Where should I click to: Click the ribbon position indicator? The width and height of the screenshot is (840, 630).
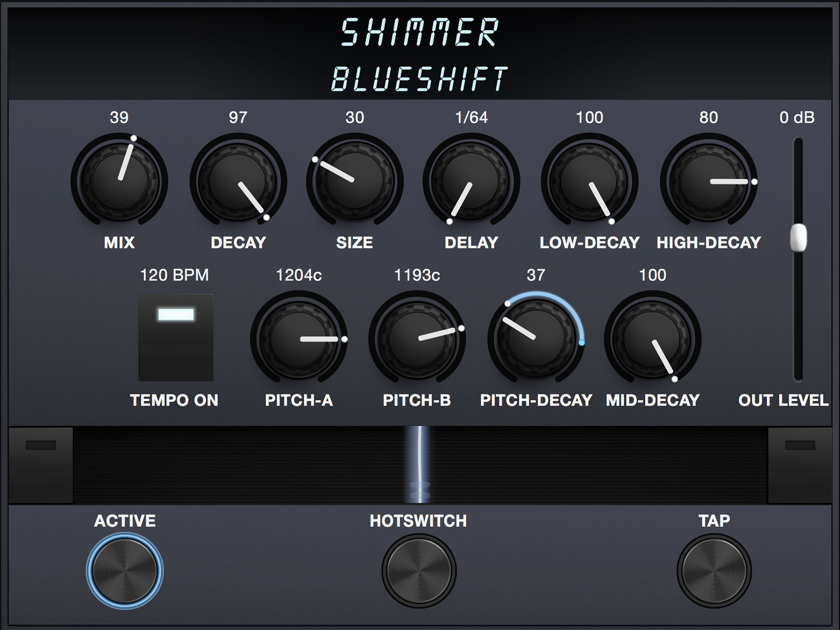click(420, 465)
